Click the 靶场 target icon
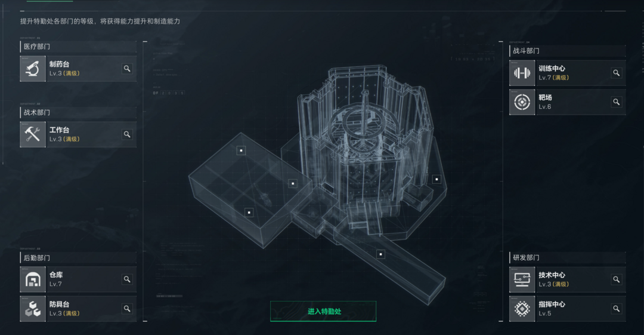The height and width of the screenshot is (335, 644). tap(522, 102)
